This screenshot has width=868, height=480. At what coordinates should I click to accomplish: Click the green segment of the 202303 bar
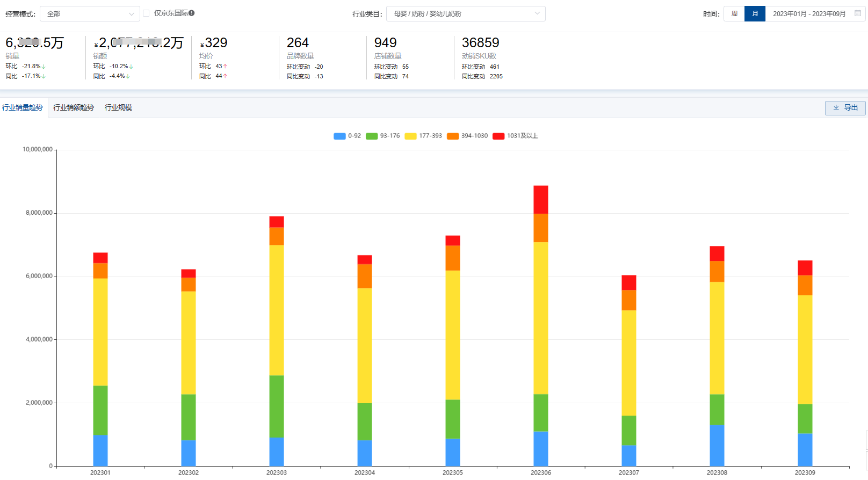click(277, 406)
